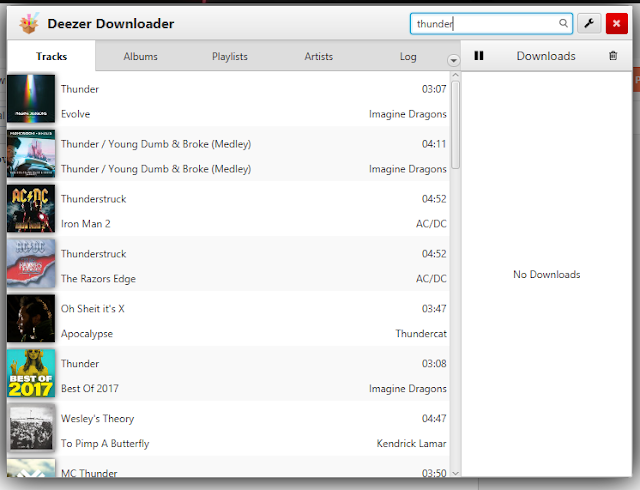Open settings with the wrench button
640x490 pixels.
(x=589, y=23)
